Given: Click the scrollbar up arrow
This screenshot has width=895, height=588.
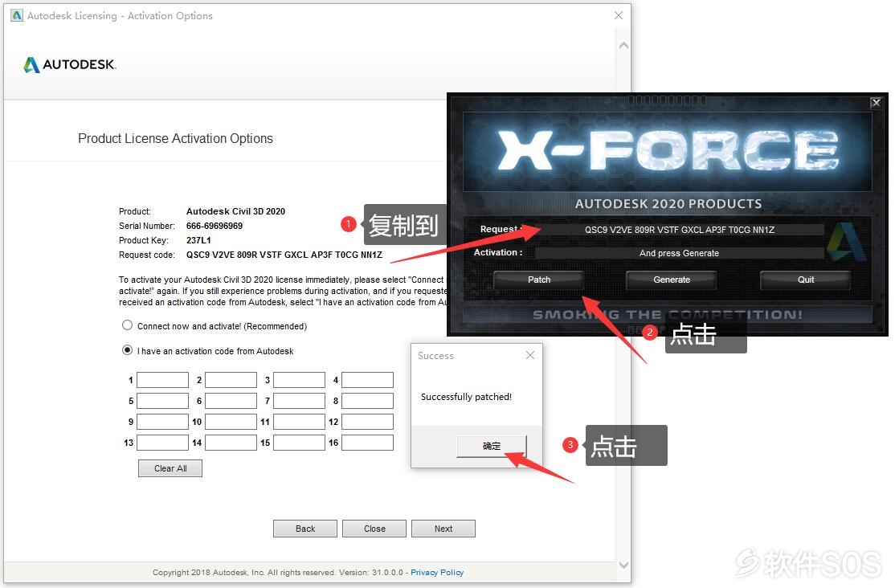Looking at the screenshot, I should pyautogui.click(x=624, y=46).
